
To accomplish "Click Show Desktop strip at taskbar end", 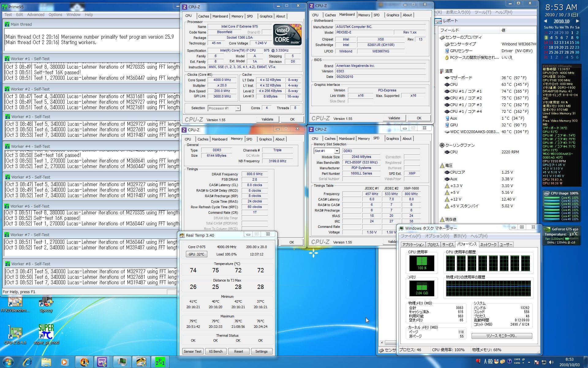I will coord(586,362).
